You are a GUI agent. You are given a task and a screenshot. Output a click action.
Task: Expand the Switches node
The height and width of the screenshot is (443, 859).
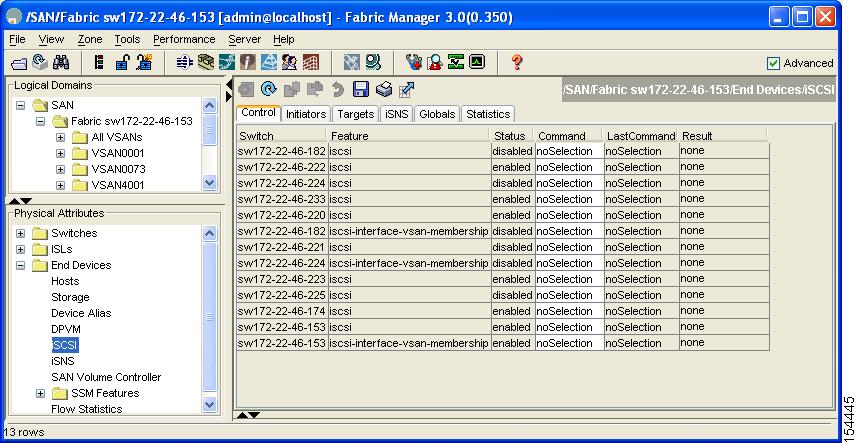click(x=21, y=233)
